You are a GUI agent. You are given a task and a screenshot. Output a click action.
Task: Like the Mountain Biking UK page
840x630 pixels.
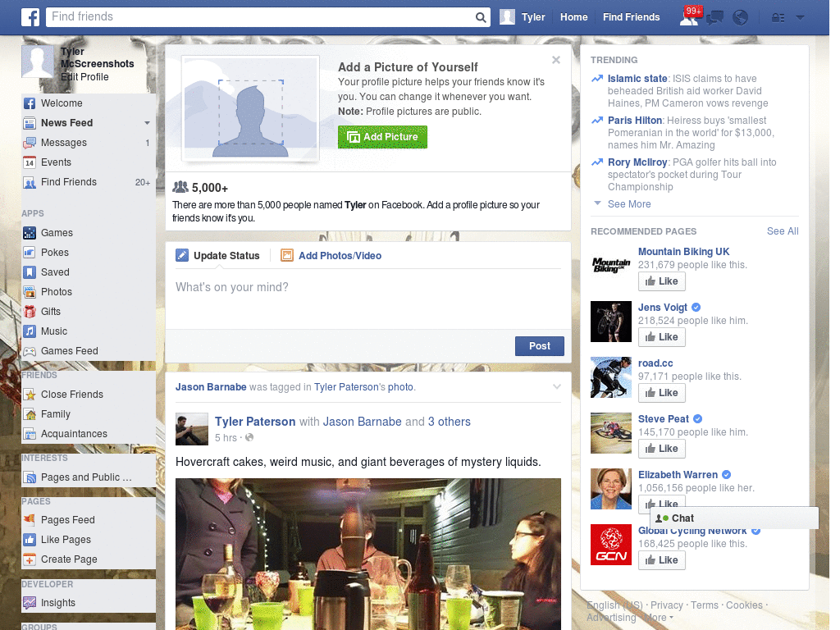click(662, 281)
